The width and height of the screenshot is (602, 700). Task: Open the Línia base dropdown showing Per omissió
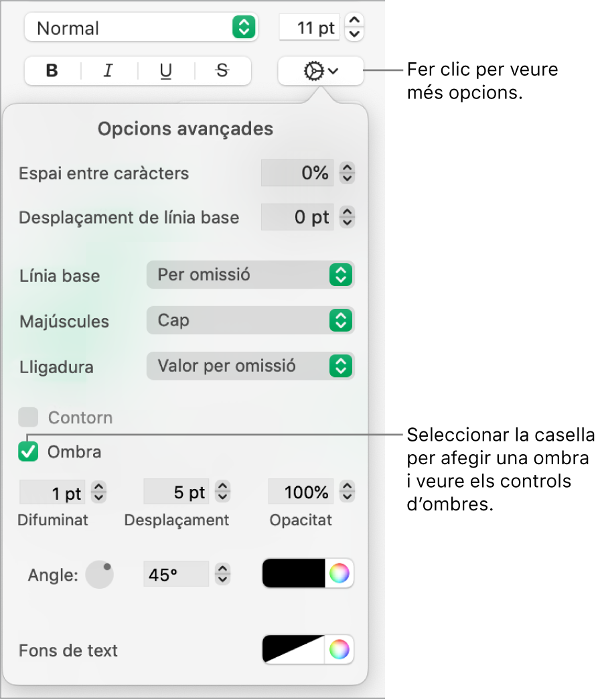coord(250,275)
